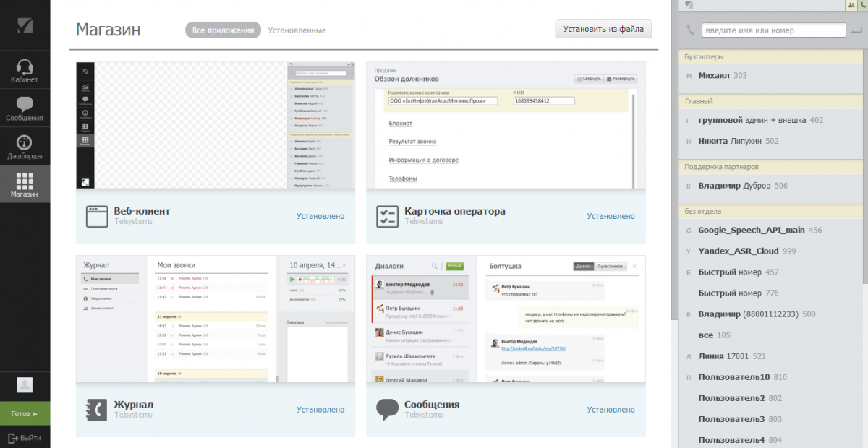The image size is (868, 448).
Task: Click the user avatar in sidebar
Action: (25, 384)
